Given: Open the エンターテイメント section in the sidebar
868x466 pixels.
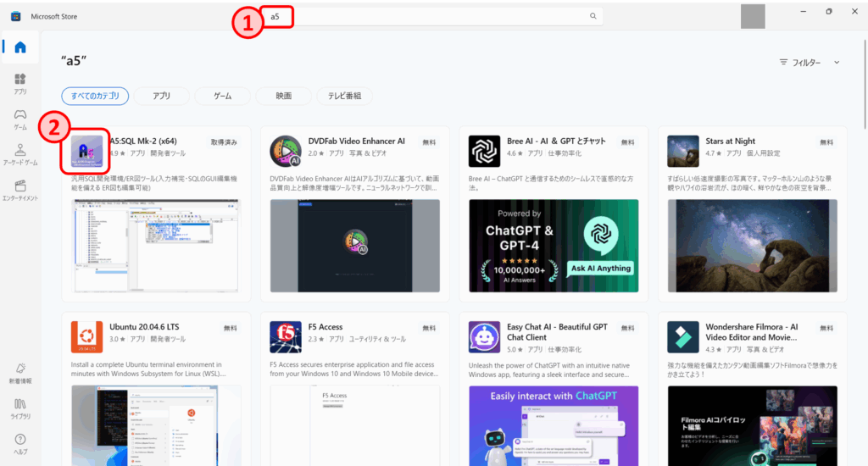Looking at the screenshot, I should pyautogui.click(x=20, y=191).
